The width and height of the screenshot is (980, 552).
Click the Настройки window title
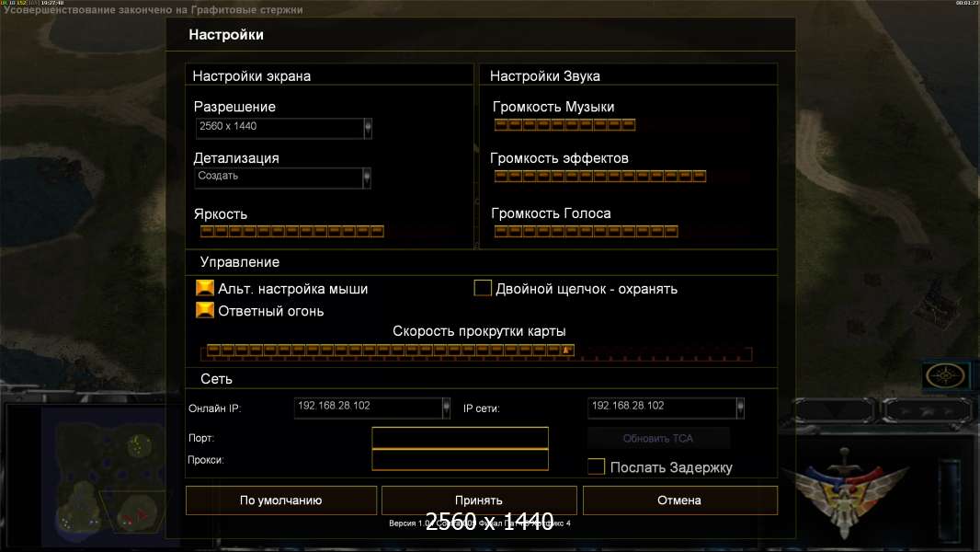coord(226,34)
